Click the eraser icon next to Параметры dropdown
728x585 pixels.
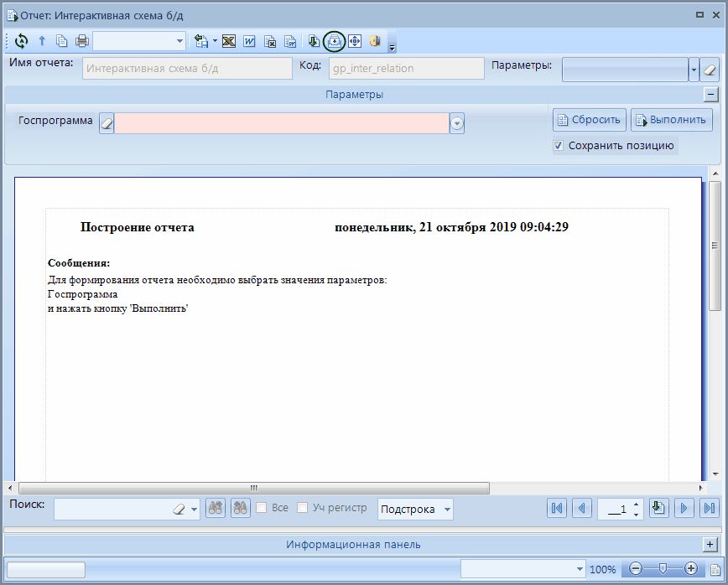click(x=710, y=70)
